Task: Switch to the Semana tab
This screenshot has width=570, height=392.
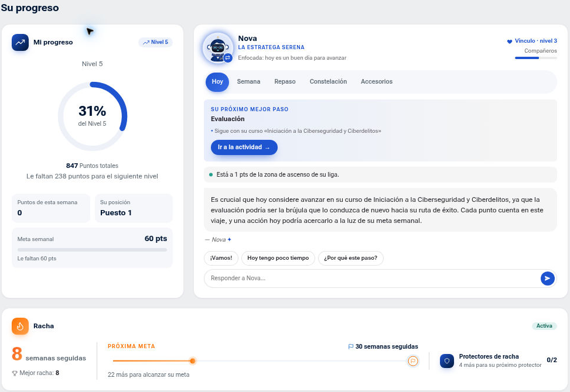Action: coord(248,82)
